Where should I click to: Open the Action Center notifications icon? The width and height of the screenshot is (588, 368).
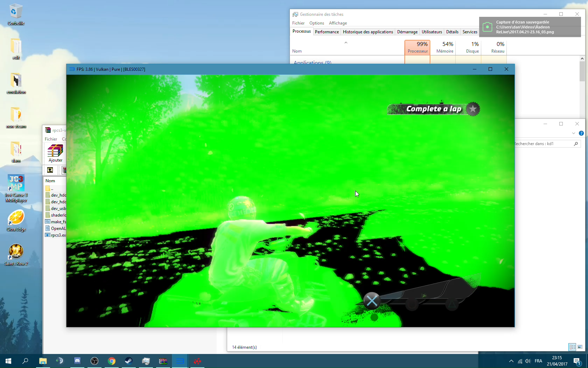577,361
